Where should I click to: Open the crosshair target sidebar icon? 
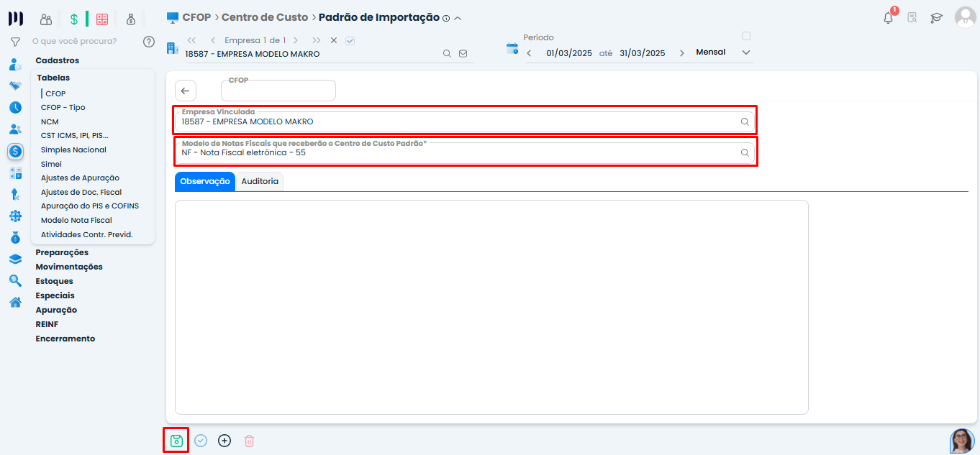point(15,216)
